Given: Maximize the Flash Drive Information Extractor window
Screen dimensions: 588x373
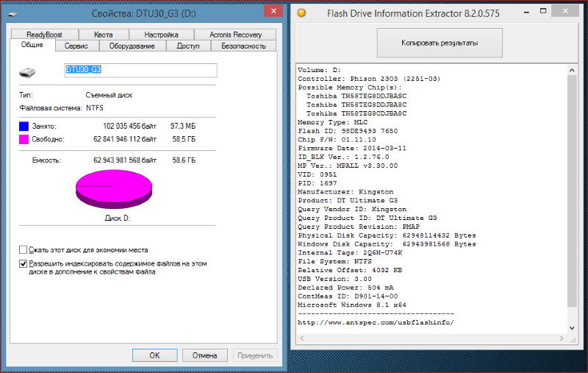Looking at the screenshot, I should tap(543, 11).
